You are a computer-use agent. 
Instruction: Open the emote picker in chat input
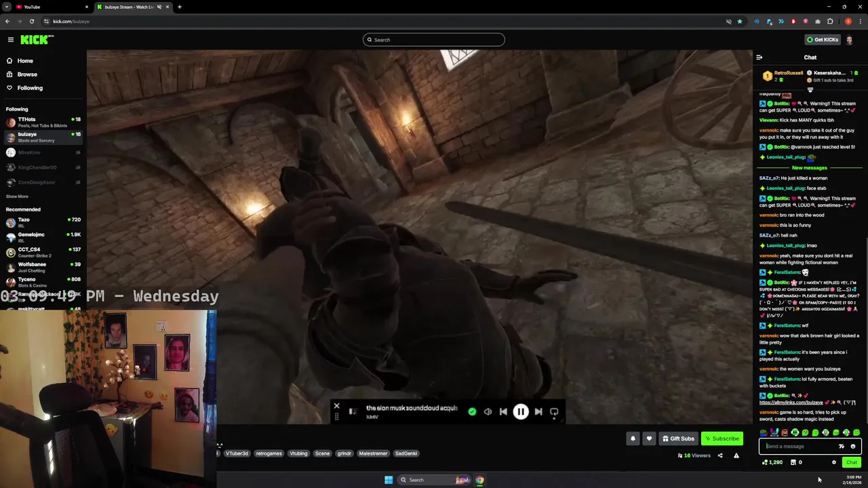point(853,447)
